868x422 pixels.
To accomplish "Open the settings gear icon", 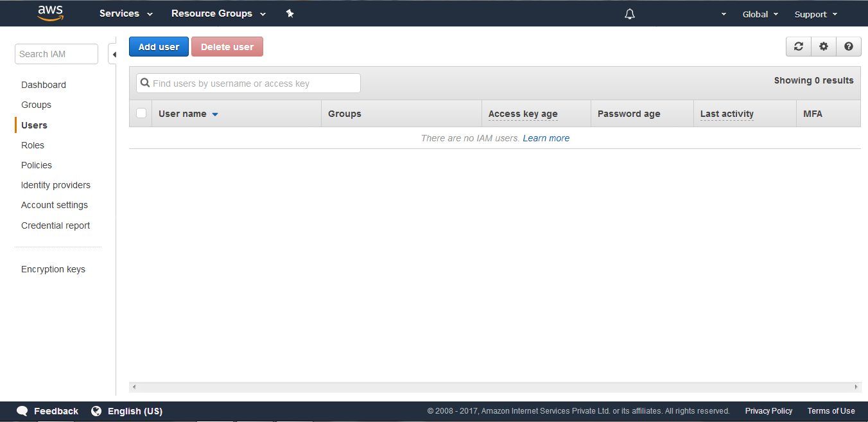I will tap(824, 46).
